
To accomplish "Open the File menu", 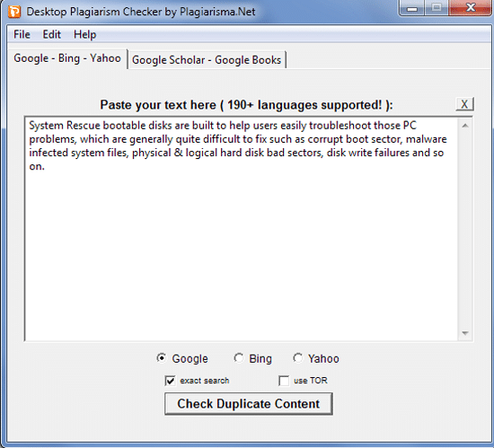I will pyautogui.click(x=22, y=34).
